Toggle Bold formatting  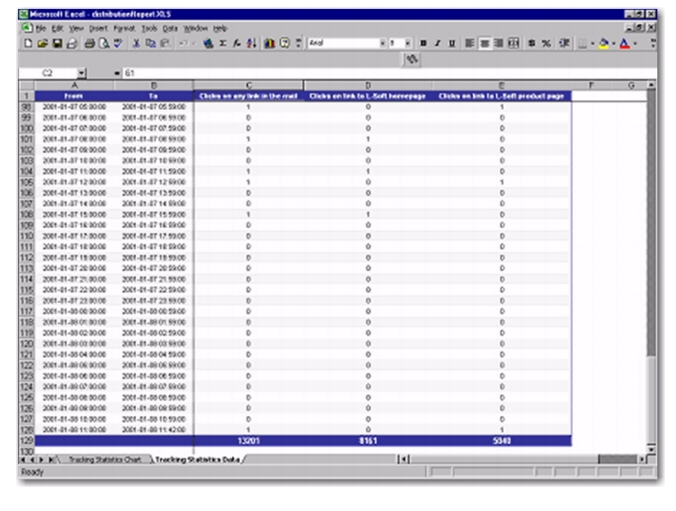(x=423, y=44)
